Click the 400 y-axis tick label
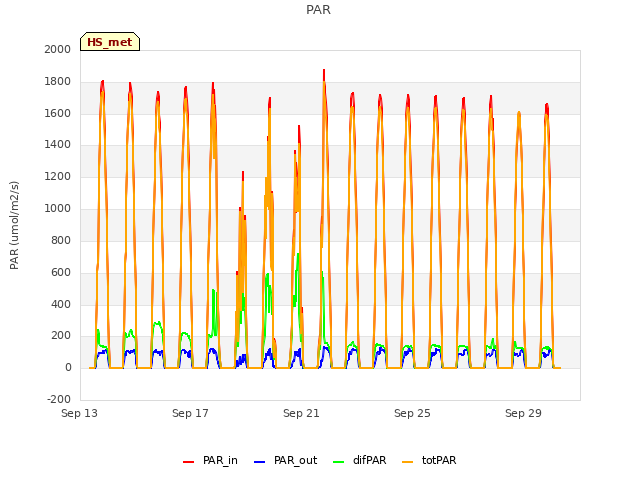 61,304
